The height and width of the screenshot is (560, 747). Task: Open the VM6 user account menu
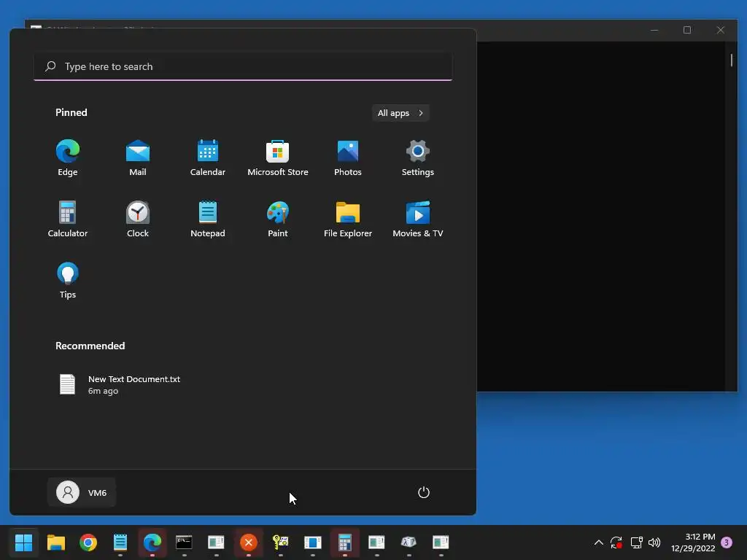82,492
